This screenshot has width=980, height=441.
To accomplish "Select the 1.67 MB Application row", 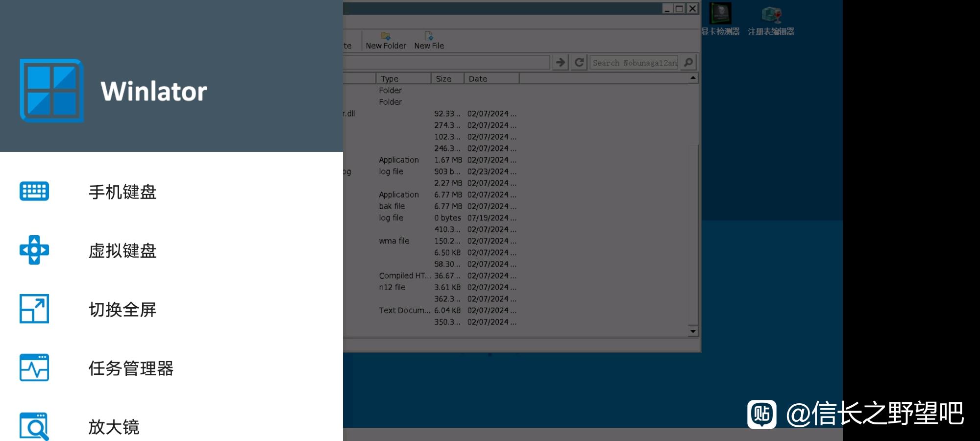I will pos(515,160).
